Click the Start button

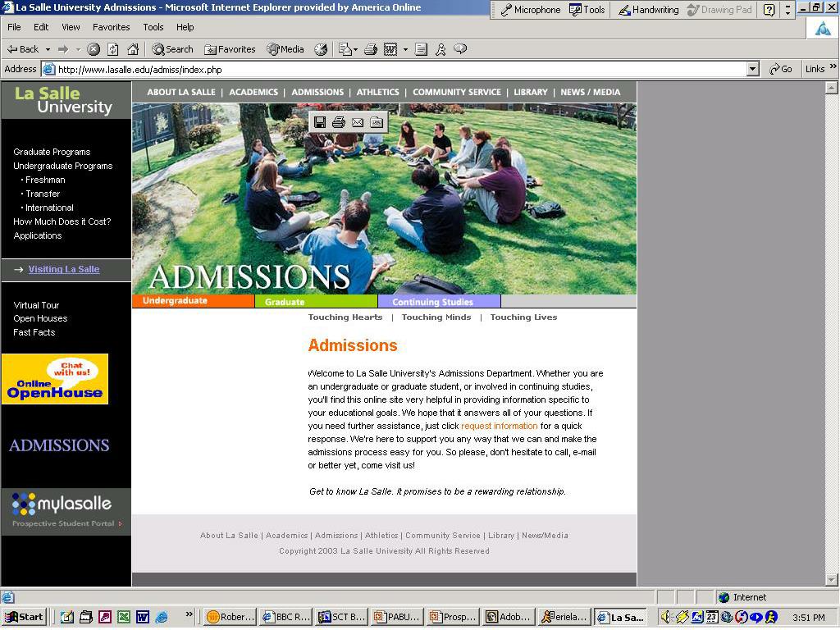pos(24,617)
